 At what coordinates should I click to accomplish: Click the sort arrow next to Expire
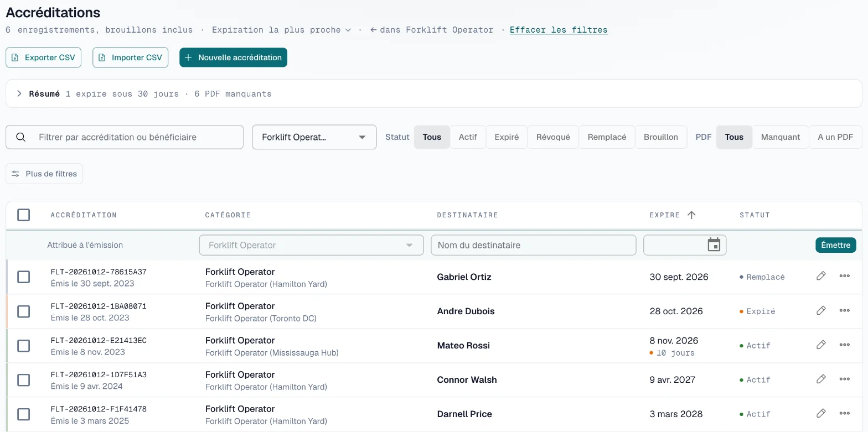pos(691,215)
